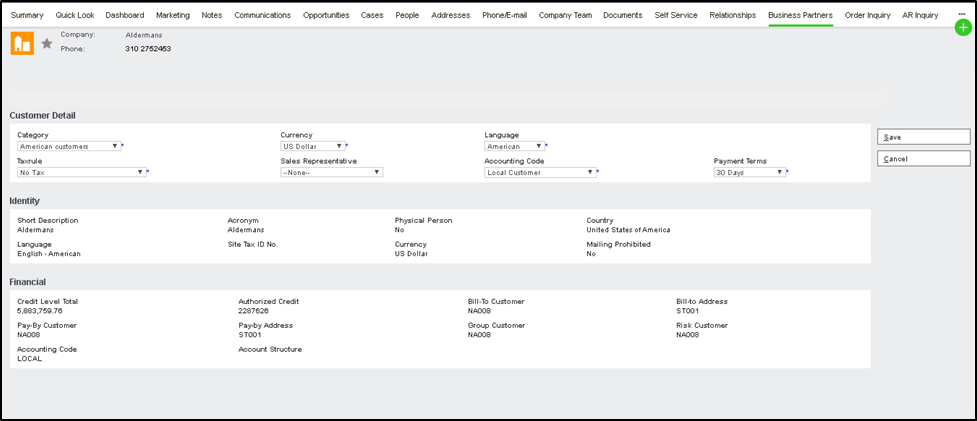The width and height of the screenshot is (977, 421).
Task: Click the green plus add button
Action: (x=963, y=28)
